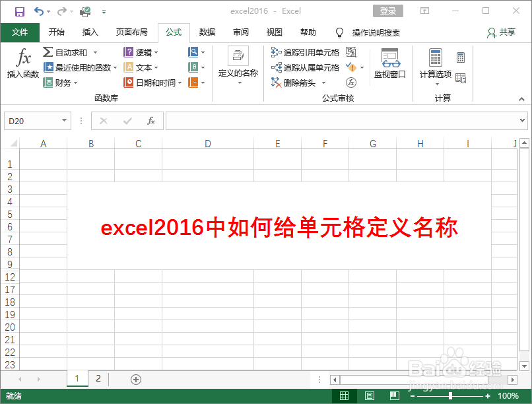The height and width of the screenshot is (404, 532).
Task: Open Lookup and Reference functions icon
Action: 193,52
